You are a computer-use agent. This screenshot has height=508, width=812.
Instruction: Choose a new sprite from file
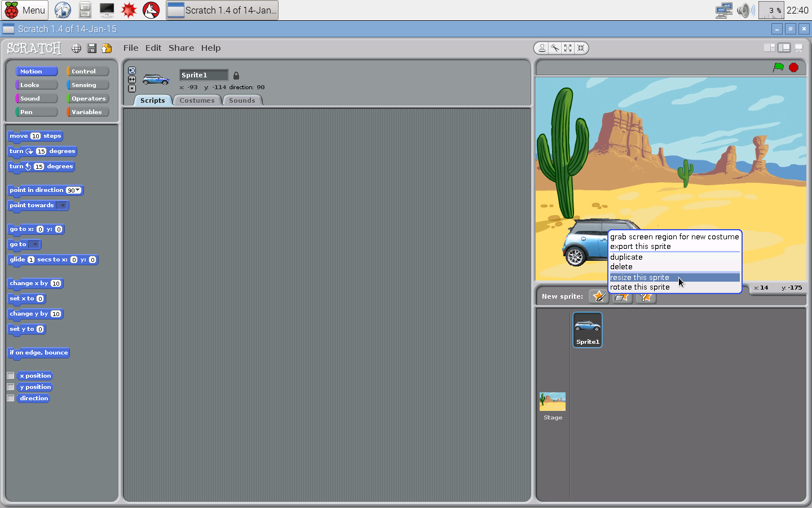tap(621, 296)
